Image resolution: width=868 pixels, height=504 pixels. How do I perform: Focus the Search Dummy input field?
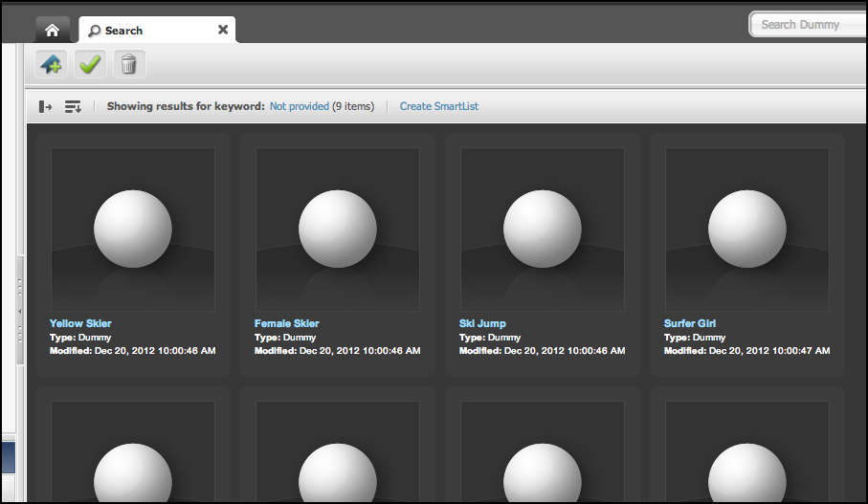808,25
